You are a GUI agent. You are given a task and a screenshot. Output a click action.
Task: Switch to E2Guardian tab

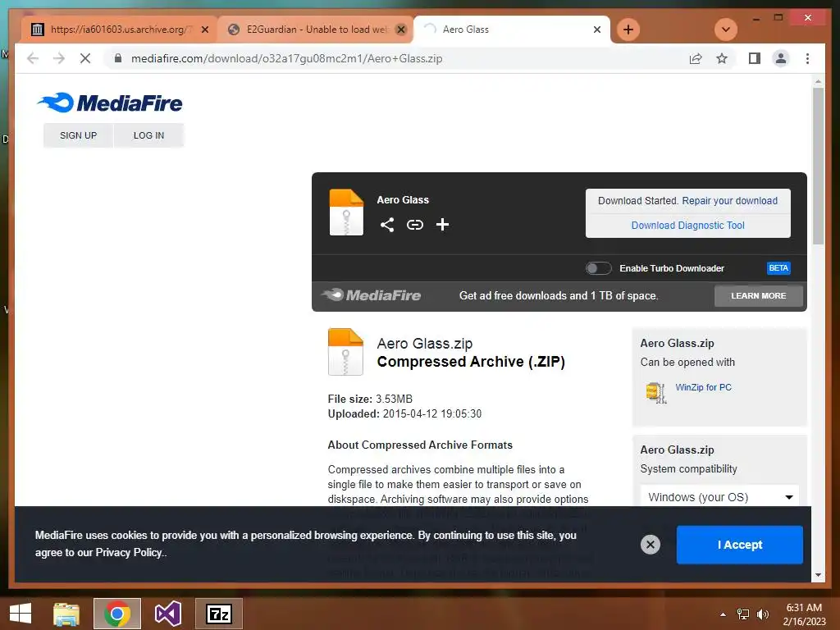coord(316,30)
